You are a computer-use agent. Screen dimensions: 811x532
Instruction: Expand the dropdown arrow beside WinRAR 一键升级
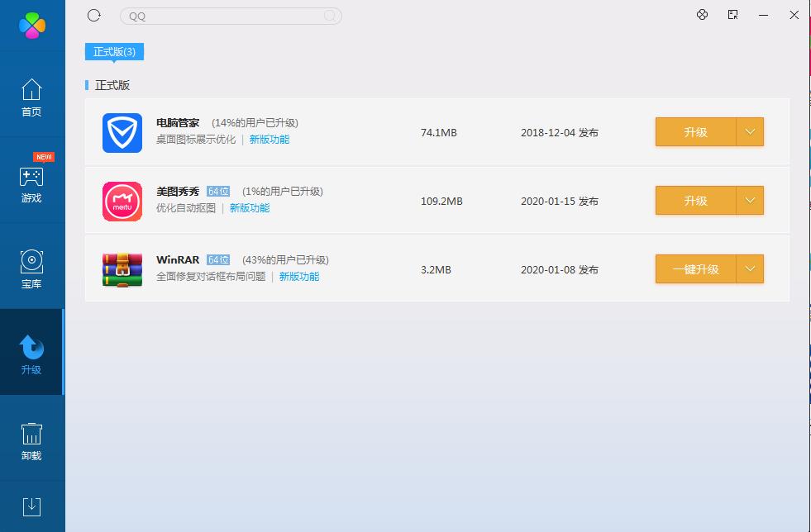point(750,268)
